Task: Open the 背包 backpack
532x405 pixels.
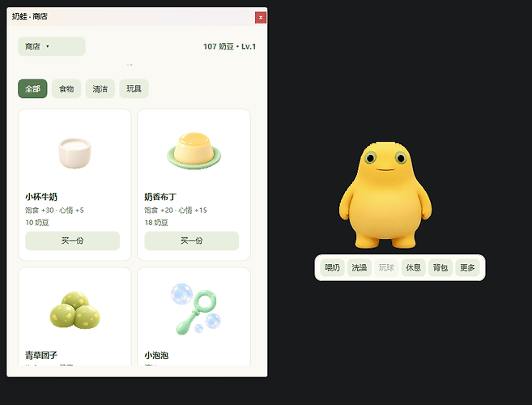Action: point(440,268)
